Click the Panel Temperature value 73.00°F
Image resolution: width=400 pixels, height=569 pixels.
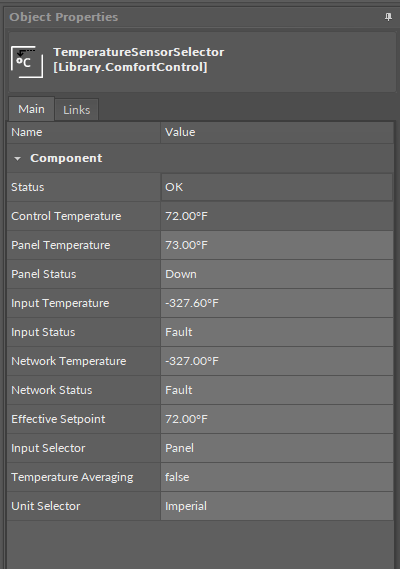(277, 245)
